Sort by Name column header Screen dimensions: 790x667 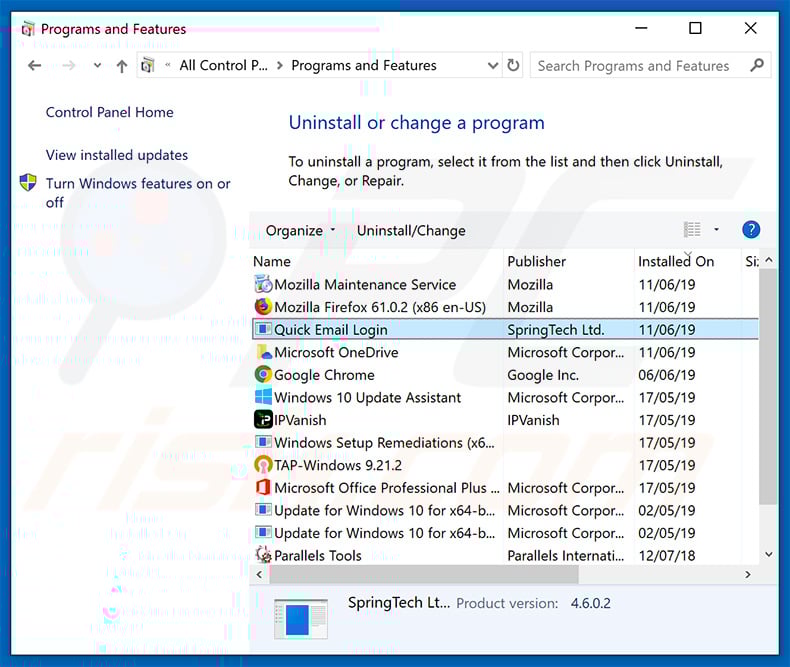point(272,261)
